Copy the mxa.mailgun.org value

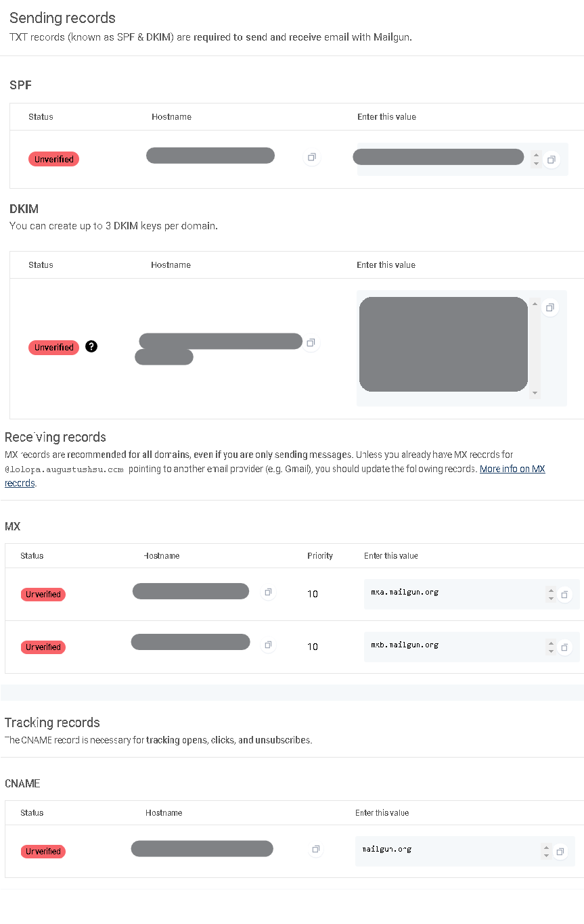click(564, 595)
